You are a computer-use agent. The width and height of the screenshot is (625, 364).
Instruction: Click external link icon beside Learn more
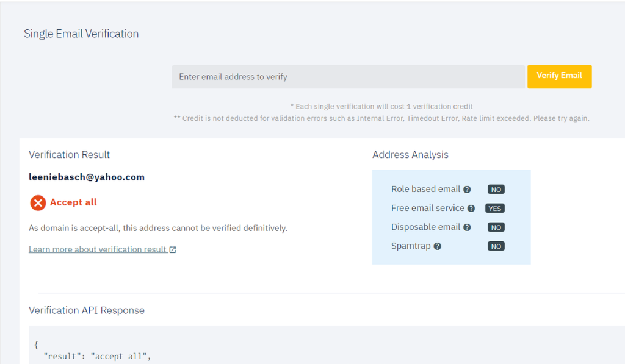pyautogui.click(x=173, y=250)
